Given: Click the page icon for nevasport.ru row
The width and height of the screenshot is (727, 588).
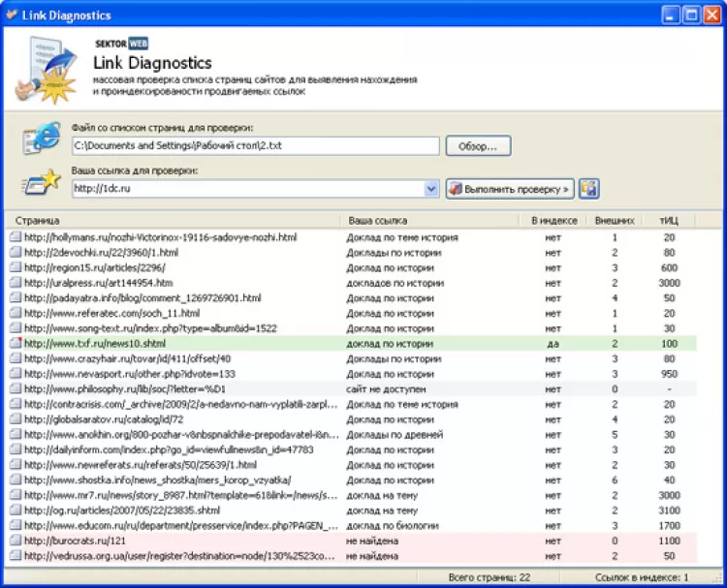Looking at the screenshot, I should [x=16, y=374].
